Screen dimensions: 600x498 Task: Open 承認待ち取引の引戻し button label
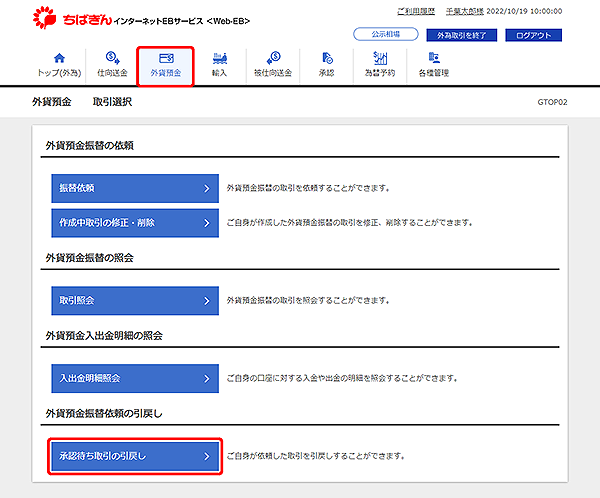pos(102,456)
